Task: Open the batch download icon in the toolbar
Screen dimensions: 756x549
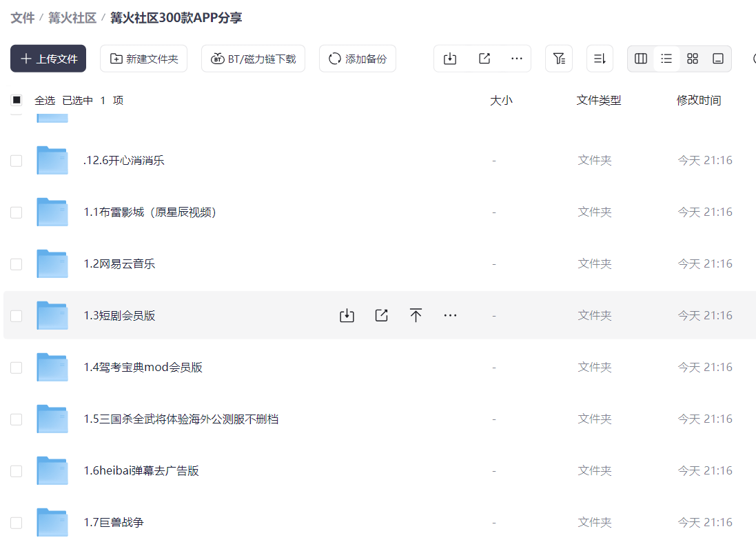Action: click(x=450, y=59)
